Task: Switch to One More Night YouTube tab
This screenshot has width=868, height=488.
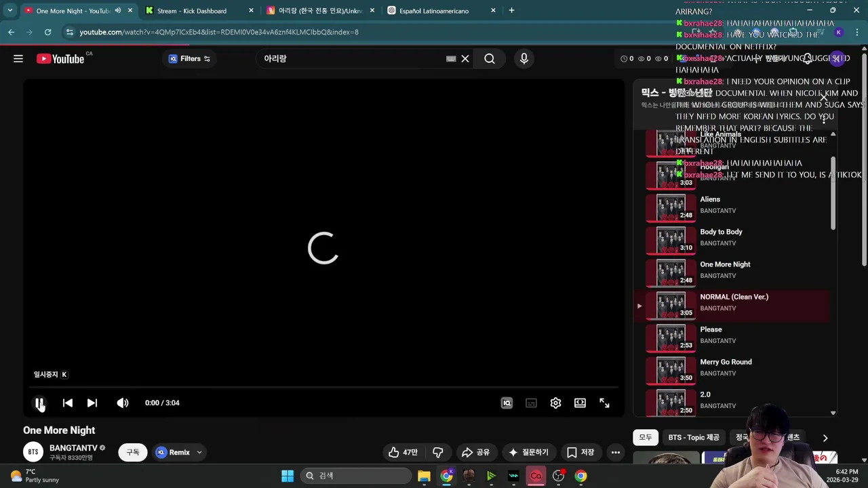Action: (72, 11)
